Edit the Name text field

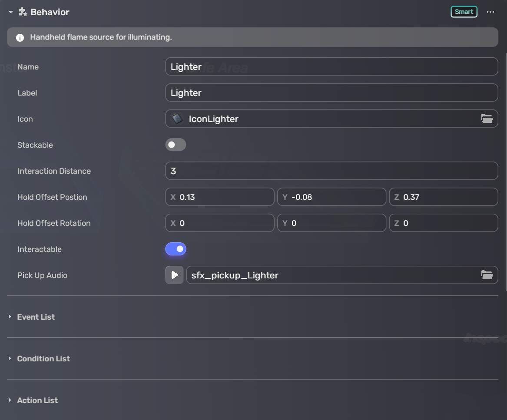click(331, 66)
